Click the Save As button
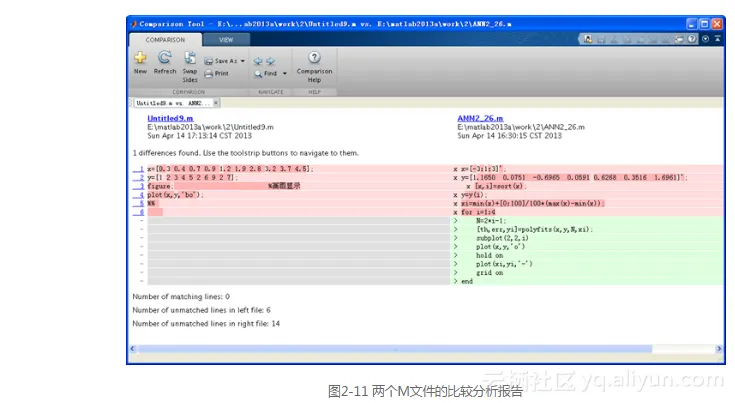 pyautogui.click(x=221, y=61)
